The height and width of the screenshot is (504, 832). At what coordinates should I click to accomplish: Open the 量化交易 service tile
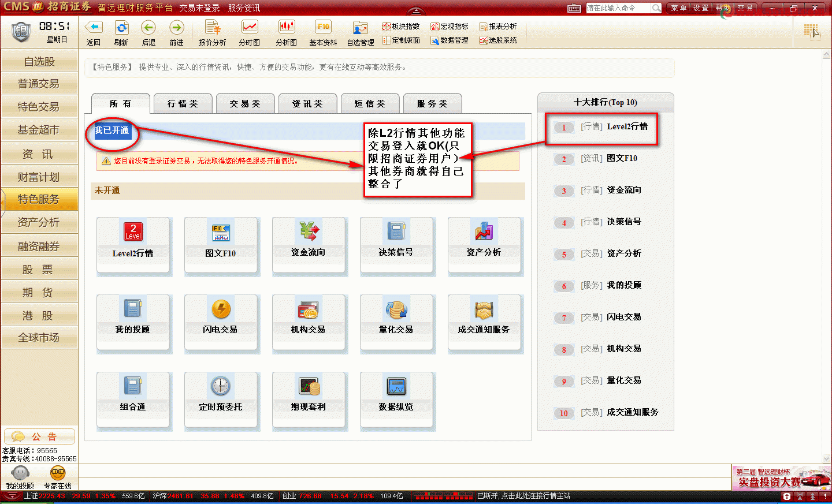[x=396, y=322]
